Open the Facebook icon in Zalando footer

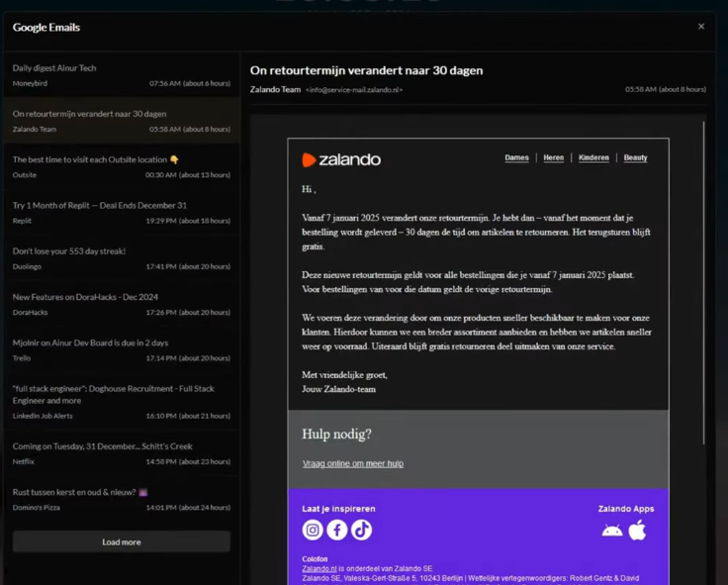pos(337,530)
